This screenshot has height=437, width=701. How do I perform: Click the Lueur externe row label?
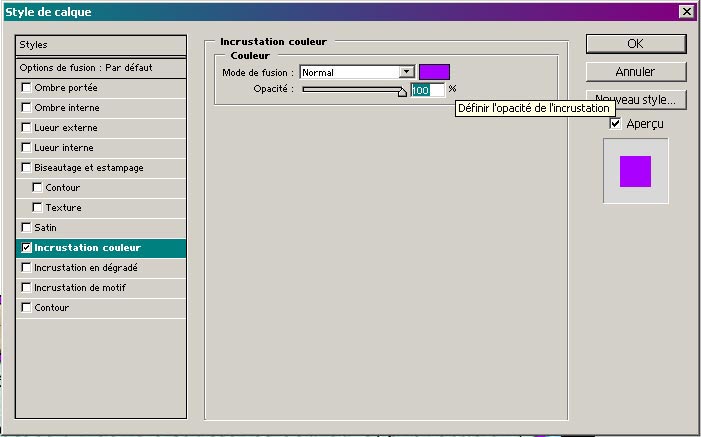click(x=66, y=128)
